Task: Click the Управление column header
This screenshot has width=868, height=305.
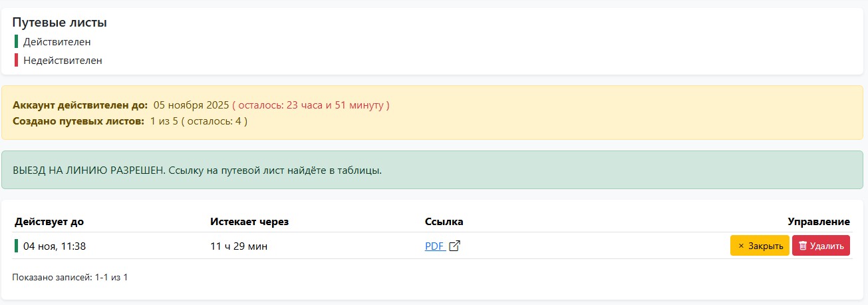Action: 819,222
